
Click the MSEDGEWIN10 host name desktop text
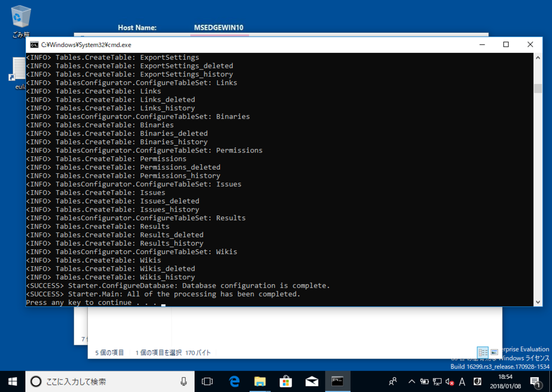pyautogui.click(x=219, y=27)
